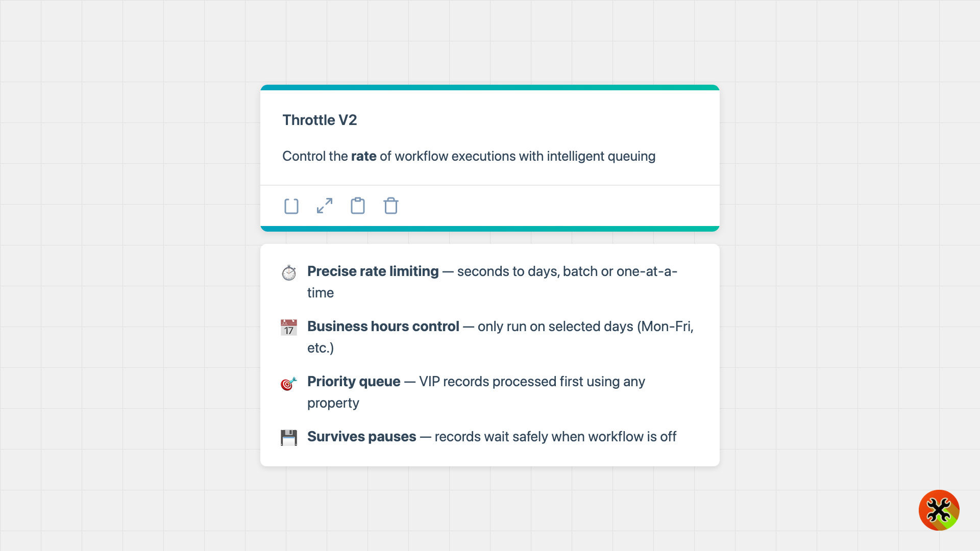Image resolution: width=980 pixels, height=551 pixels.
Task: Click 'VIP records processed first' text
Action: pyautogui.click(x=500, y=382)
